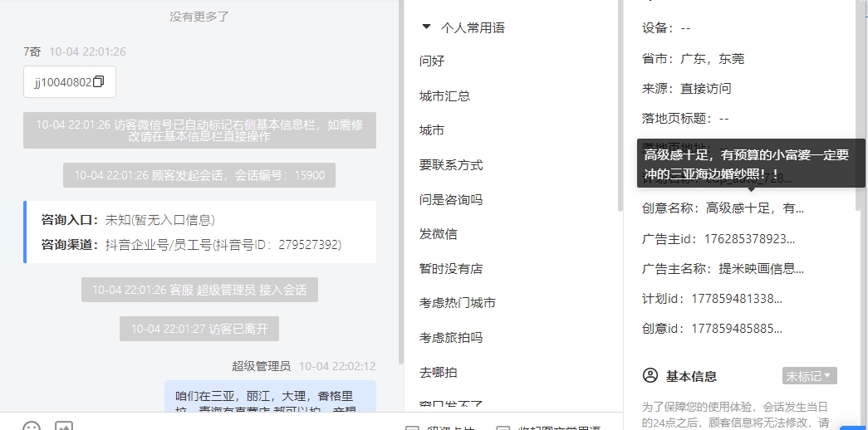Click the 广告主id field
Viewport: 868px width, 430px height.
pos(718,238)
